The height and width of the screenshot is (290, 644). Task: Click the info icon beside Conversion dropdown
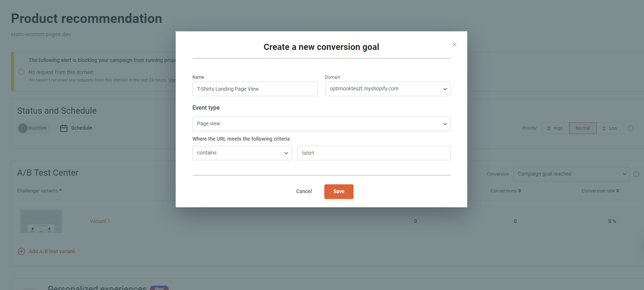(x=636, y=174)
